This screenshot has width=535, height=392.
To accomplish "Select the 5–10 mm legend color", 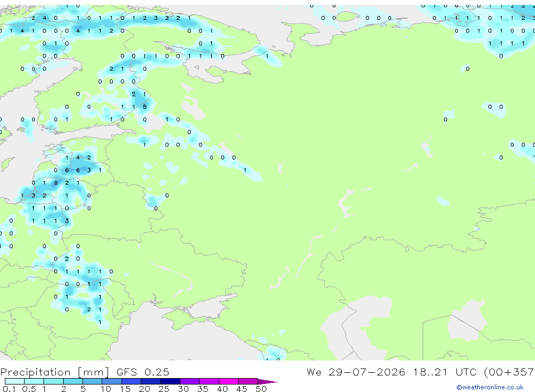I will click(x=93, y=381).
